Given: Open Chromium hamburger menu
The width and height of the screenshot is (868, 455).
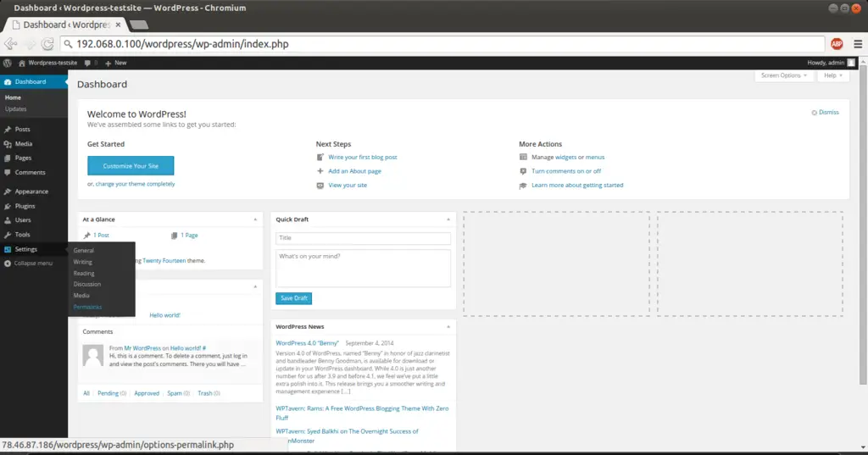Looking at the screenshot, I should pyautogui.click(x=858, y=44).
